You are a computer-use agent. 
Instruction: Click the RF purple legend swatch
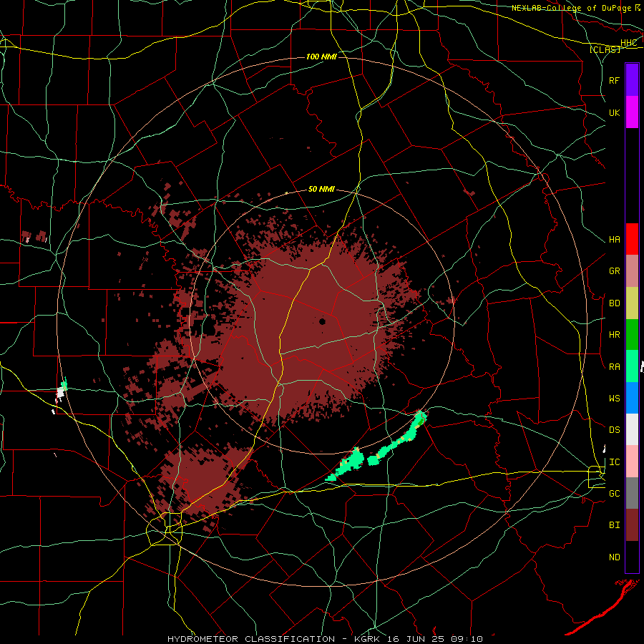[632, 80]
